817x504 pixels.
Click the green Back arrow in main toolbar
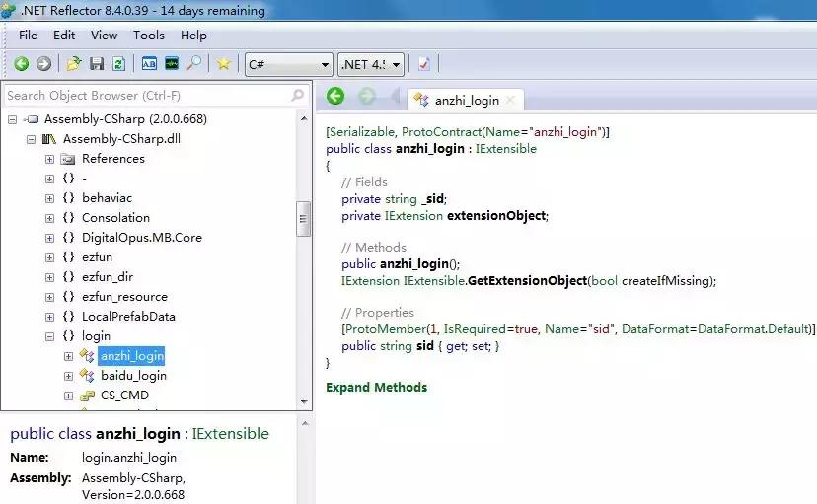pos(21,64)
